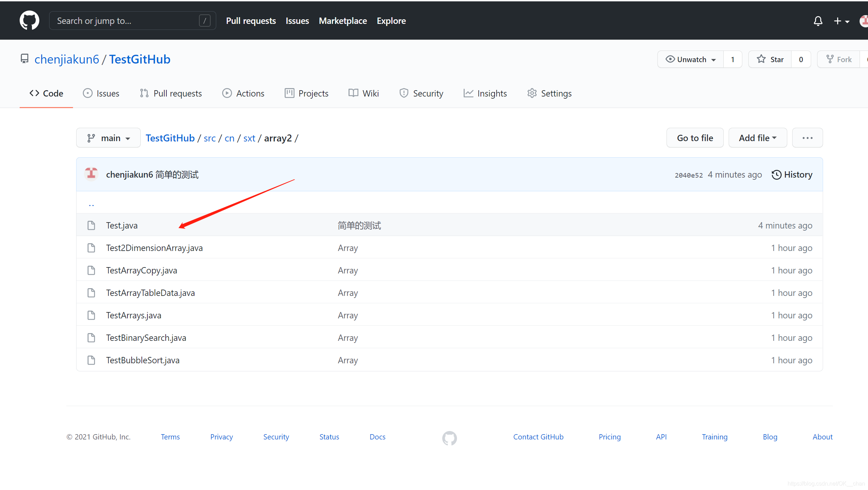Switch to the Insights tab
The width and height of the screenshot is (868, 490).
coord(485,93)
